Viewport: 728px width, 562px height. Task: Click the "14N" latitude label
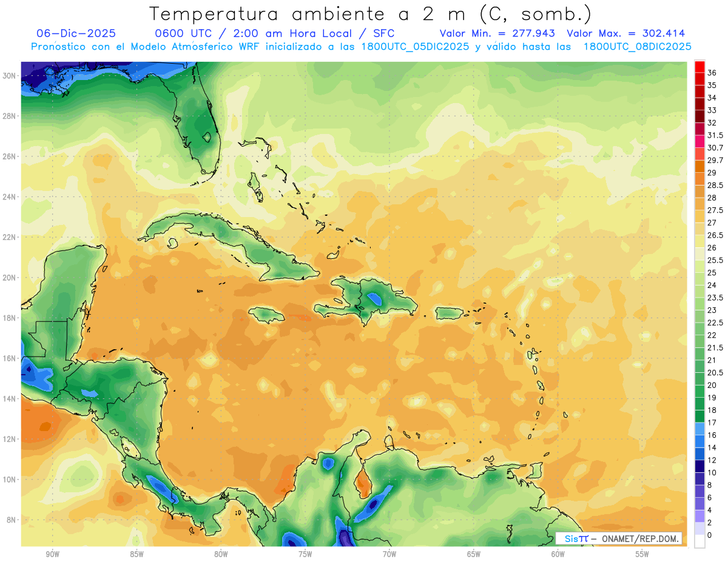tap(10, 398)
